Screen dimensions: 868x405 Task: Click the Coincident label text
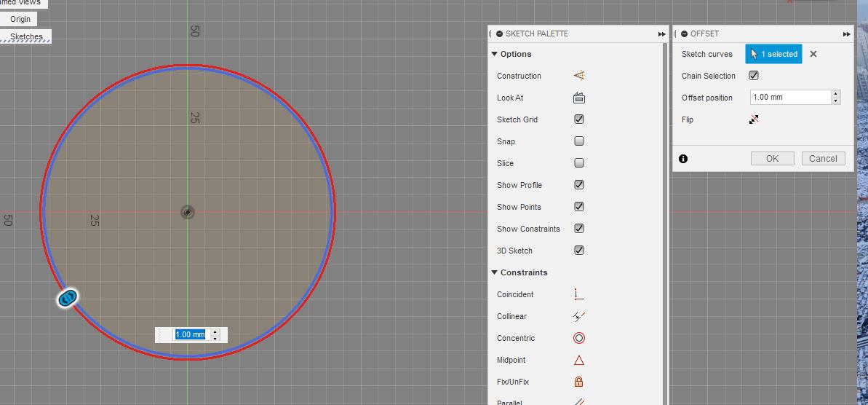515,294
